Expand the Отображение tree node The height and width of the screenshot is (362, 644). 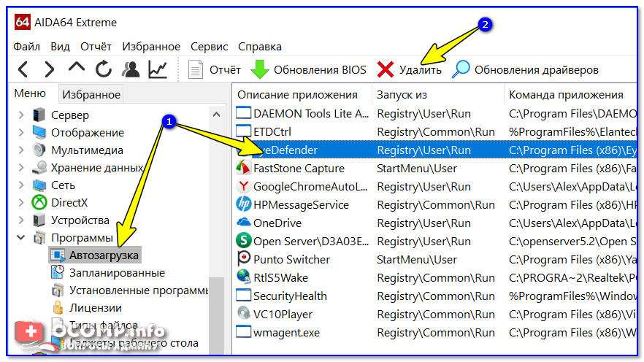(x=21, y=133)
